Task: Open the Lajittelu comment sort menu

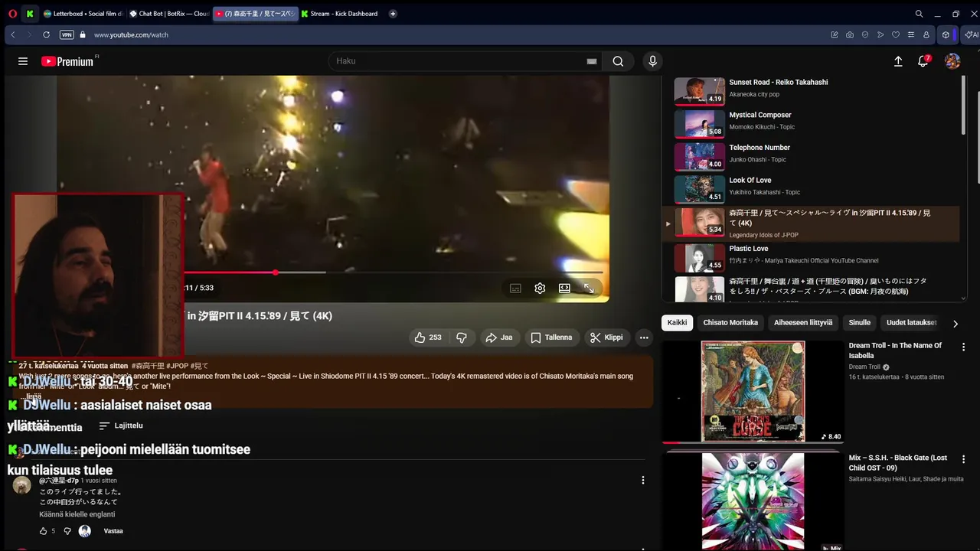Action: (x=121, y=425)
